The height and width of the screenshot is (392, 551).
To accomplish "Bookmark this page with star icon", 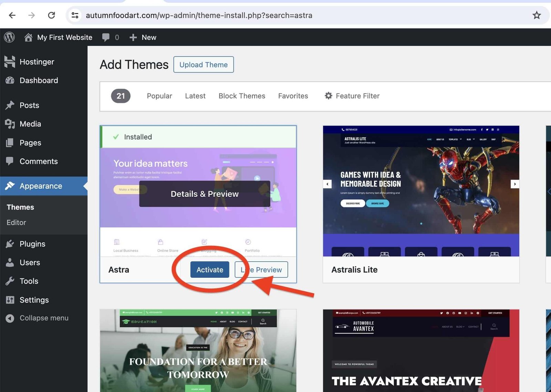I will pos(537,15).
